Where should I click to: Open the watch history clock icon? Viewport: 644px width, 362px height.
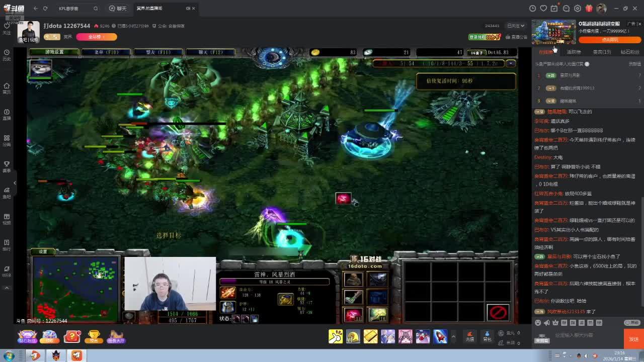[x=532, y=9]
